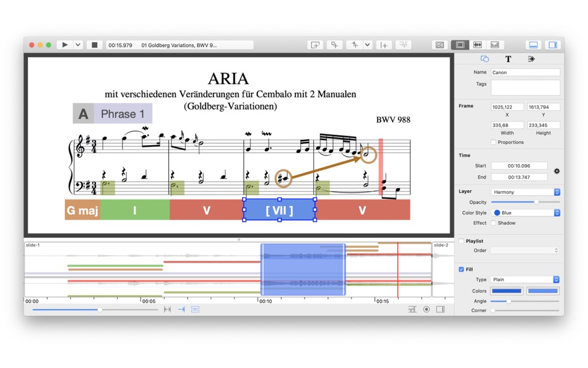This screenshot has width=588, height=368.
Task: Uncheck the Fill checkbox
Action: (x=461, y=269)
